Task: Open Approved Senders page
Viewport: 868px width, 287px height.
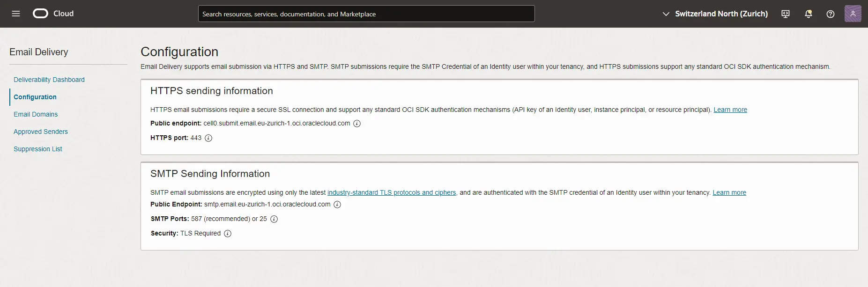Action: (x=41, y=132)
